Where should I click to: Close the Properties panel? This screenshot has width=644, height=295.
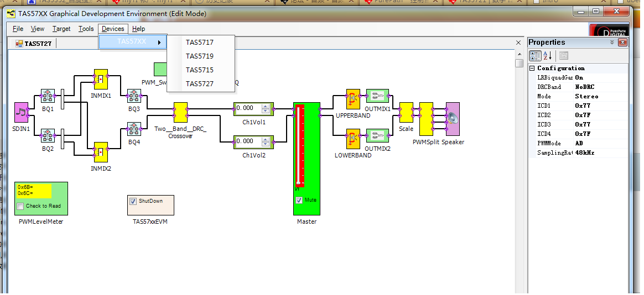[622, 42]
